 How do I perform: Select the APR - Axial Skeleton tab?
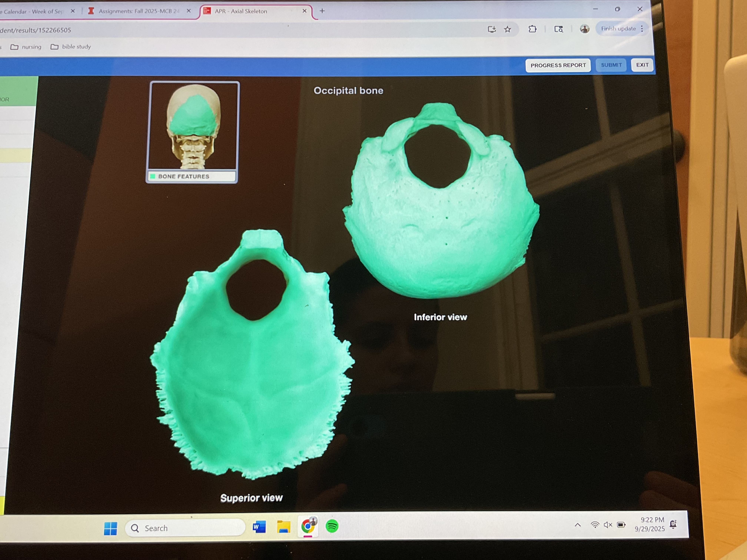[x=241, y=11]
